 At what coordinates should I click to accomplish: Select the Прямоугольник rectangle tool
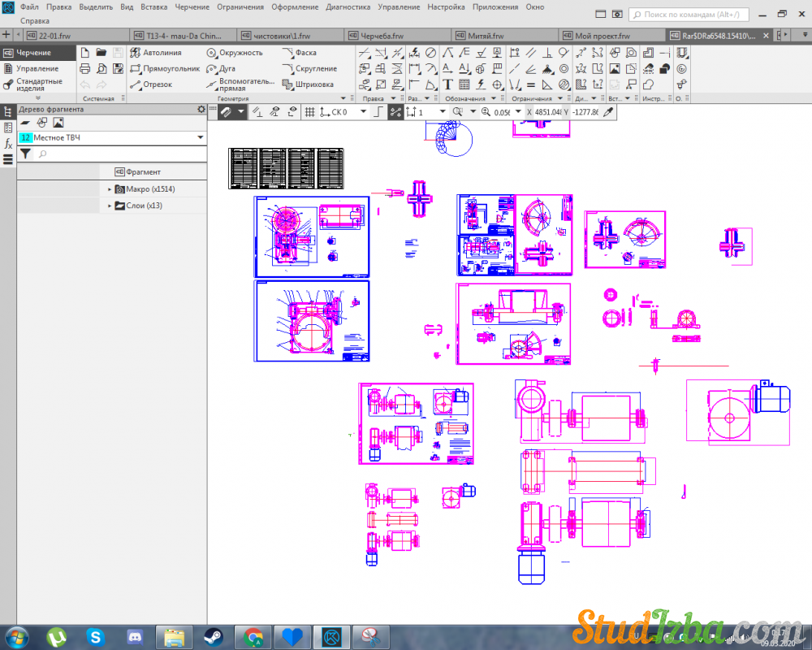click(x=165, y=68)
